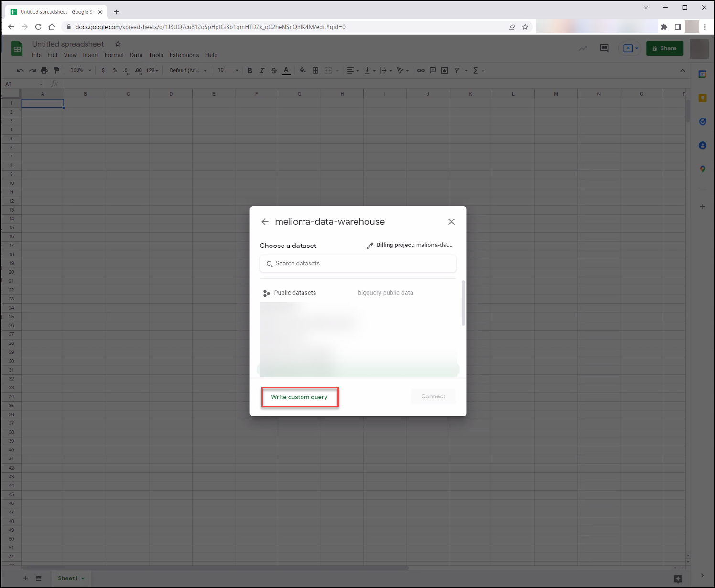715x588 pixels.
Task: Open the Tools menu
Action: point(156,55)
